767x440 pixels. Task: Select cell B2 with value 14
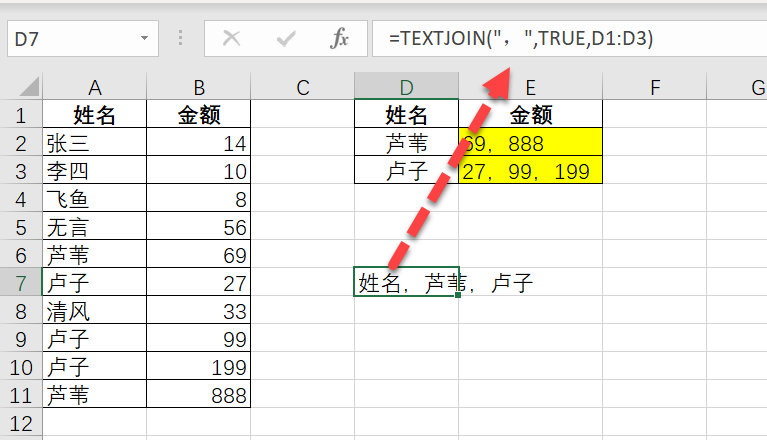point(199,143)
